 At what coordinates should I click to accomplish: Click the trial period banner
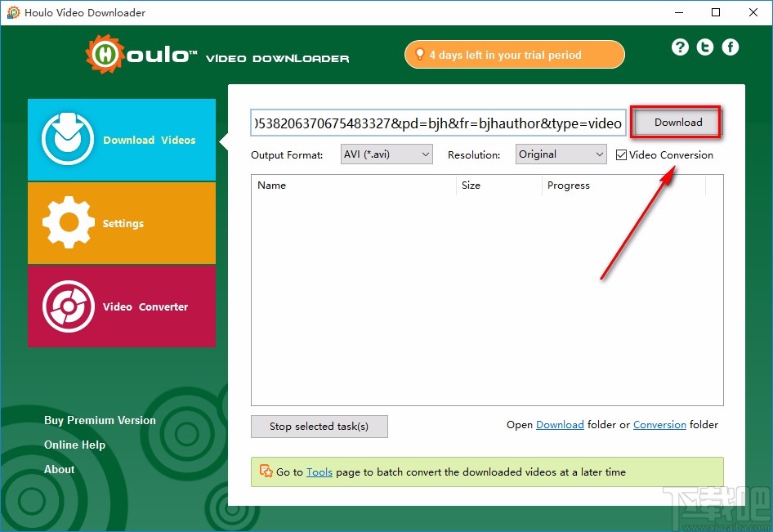514,54
